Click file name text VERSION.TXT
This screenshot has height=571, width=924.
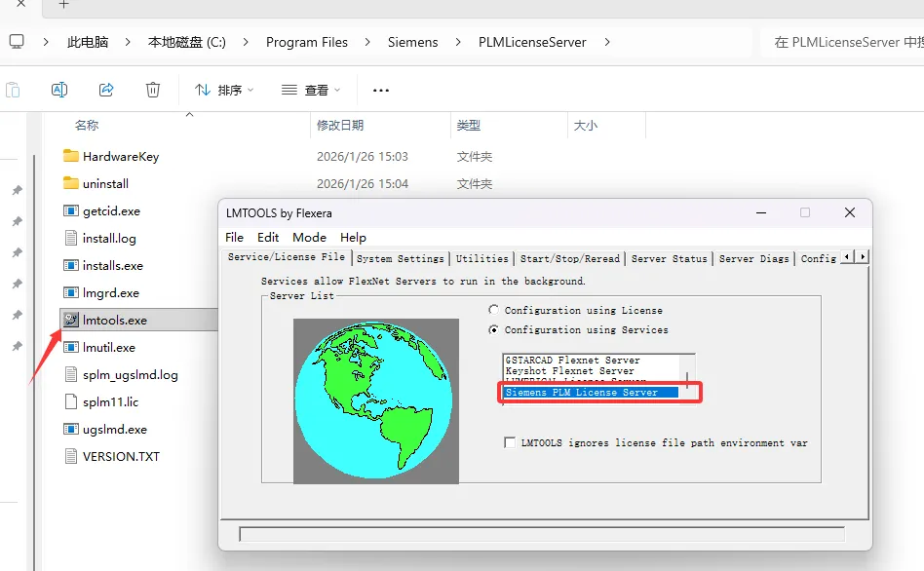point(121,457)
